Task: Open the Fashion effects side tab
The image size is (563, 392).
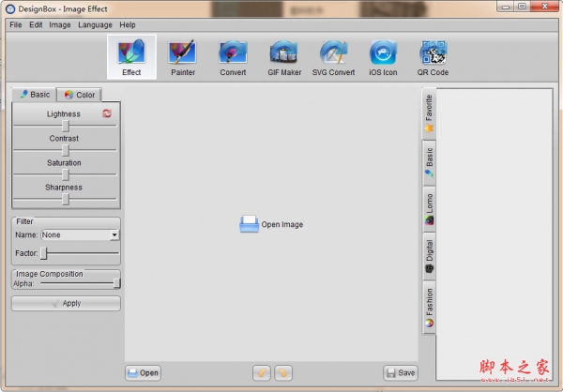Action: pyautogui.click(x=429, y=307)
